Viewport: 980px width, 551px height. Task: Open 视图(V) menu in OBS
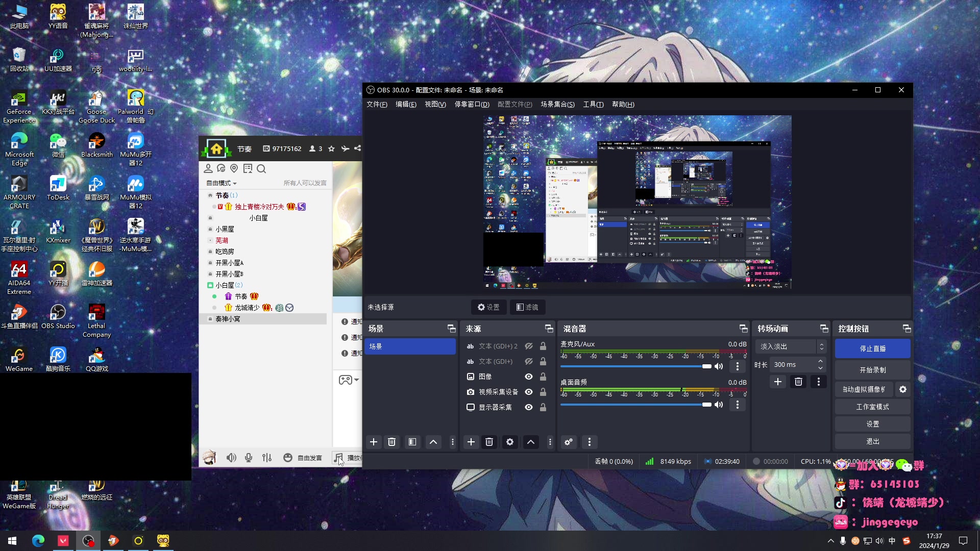(435, 104)
